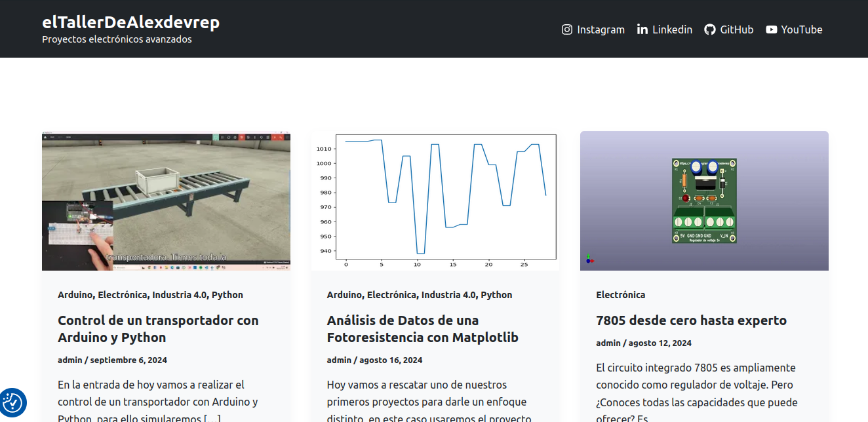Open the 7805 circuit board thumbnail
The width and height of the screenshot is (868, 422).
pos(704,201)
